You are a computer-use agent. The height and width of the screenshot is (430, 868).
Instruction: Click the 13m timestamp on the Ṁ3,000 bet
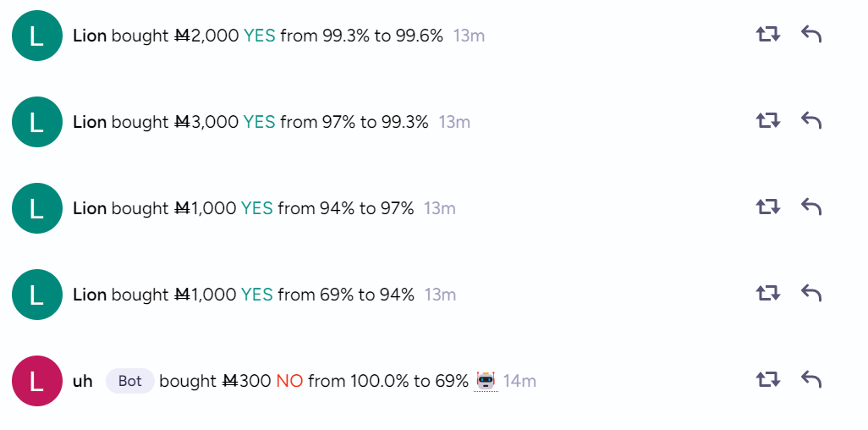tap(454, 122)
